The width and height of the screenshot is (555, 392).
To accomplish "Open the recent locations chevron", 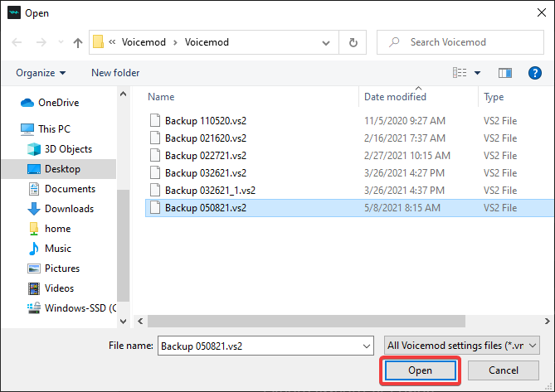I will coord(61,42).
